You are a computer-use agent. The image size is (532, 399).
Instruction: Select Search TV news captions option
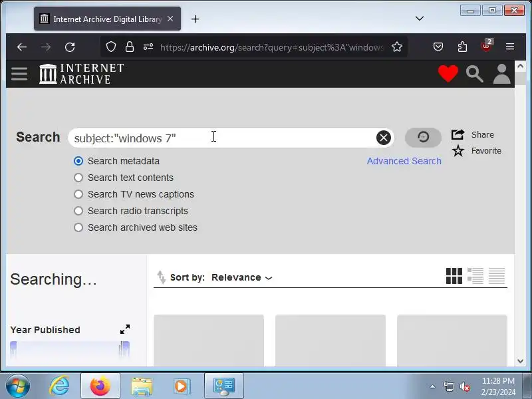click(x=78, y=194)
